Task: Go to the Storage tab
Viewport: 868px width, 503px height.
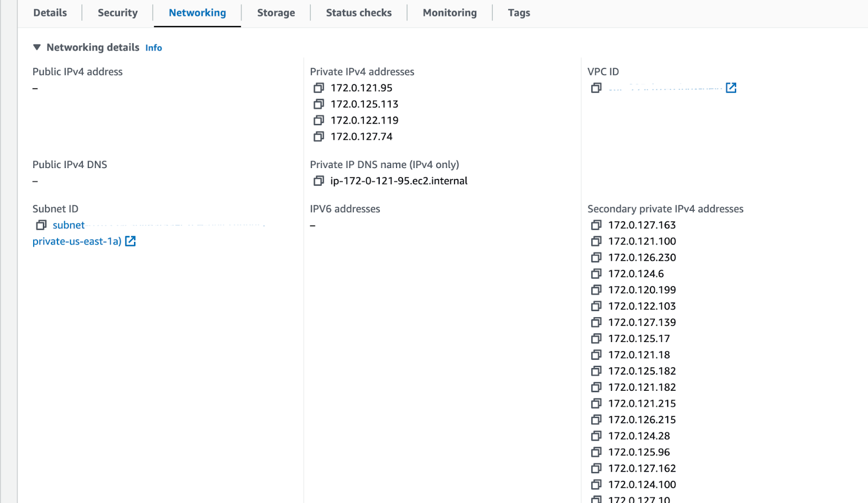Action: click(276, 13)
